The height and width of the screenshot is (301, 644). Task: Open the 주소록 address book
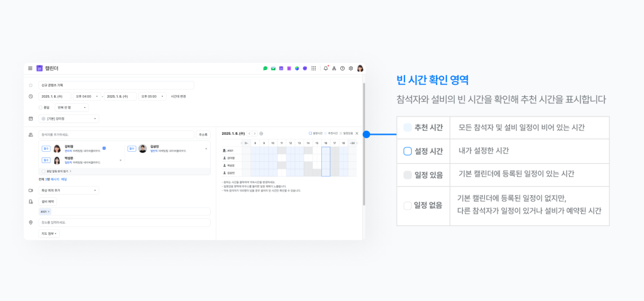(x=203, y=135)
